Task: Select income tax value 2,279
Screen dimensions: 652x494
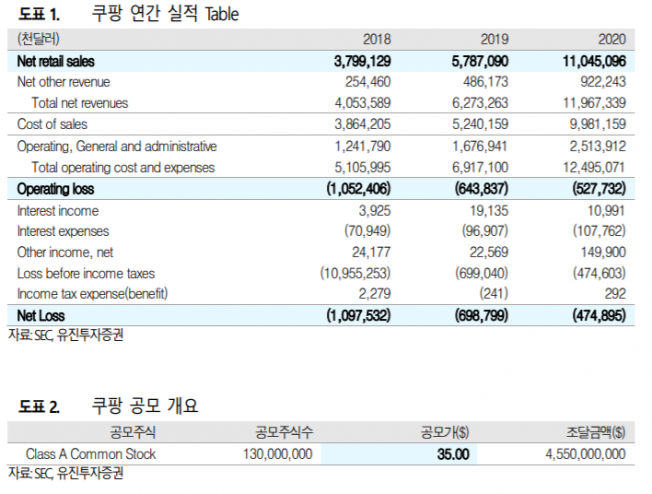Action: click(x=375, y=294)
